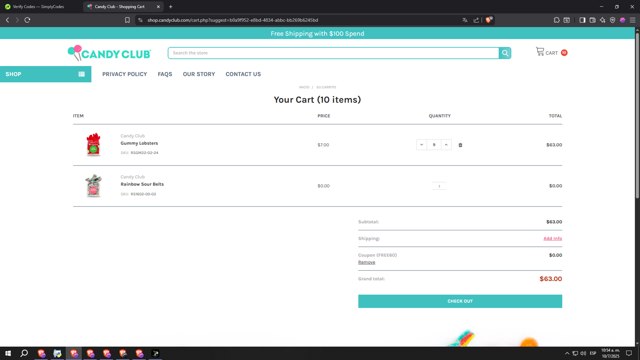Open Brave Shields lion icon
This screenshot has width=640, height=360.
point(489,20)
